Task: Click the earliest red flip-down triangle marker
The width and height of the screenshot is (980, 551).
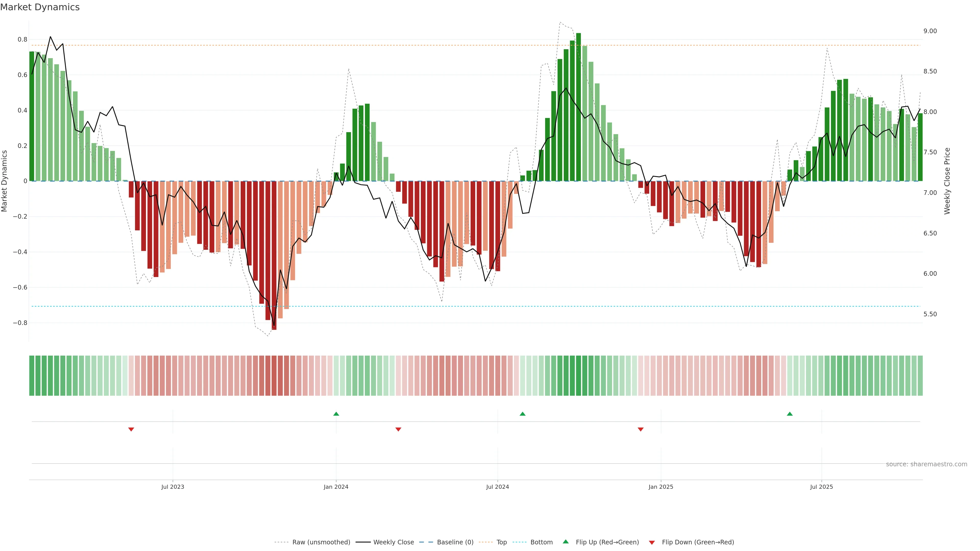Action: coord(131,429)
